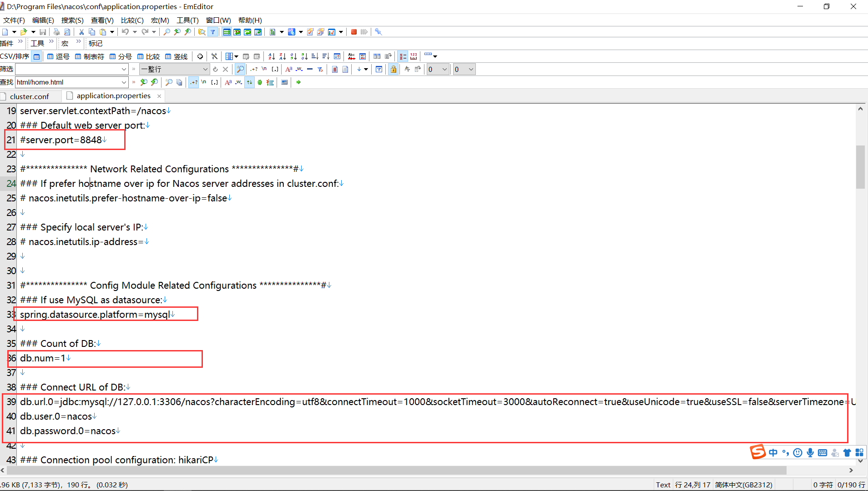The height and width of the screenshot is (491, 868).
Task: Click the abort X icon in Filter toolbar
Action: click(225, 69)
